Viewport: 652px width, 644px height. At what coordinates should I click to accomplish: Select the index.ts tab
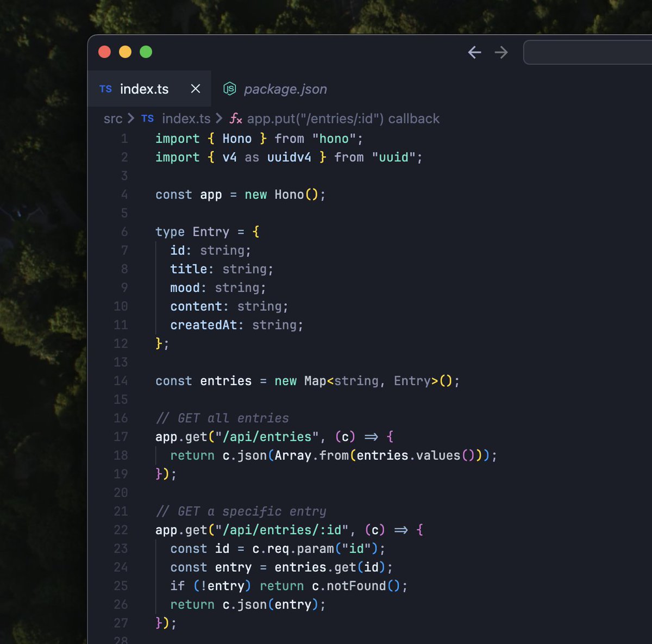point(144,89)
